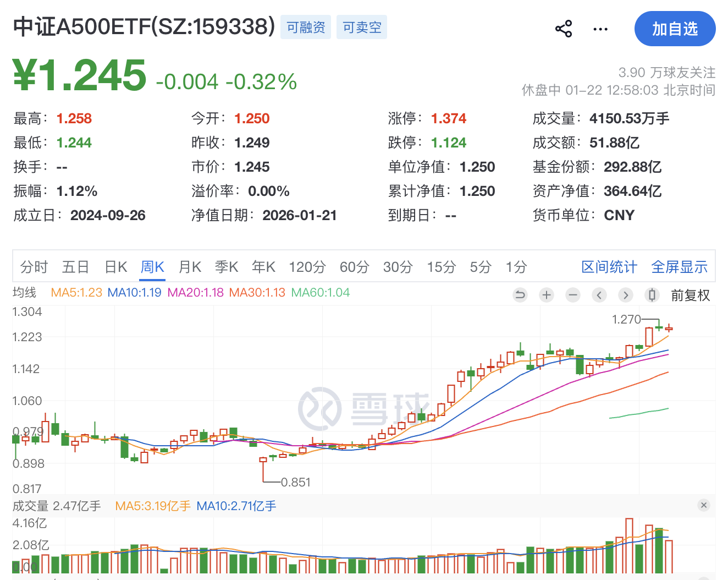Open 区间统计 range statistics
The image size is (728, 580).
tap(609, 267)
